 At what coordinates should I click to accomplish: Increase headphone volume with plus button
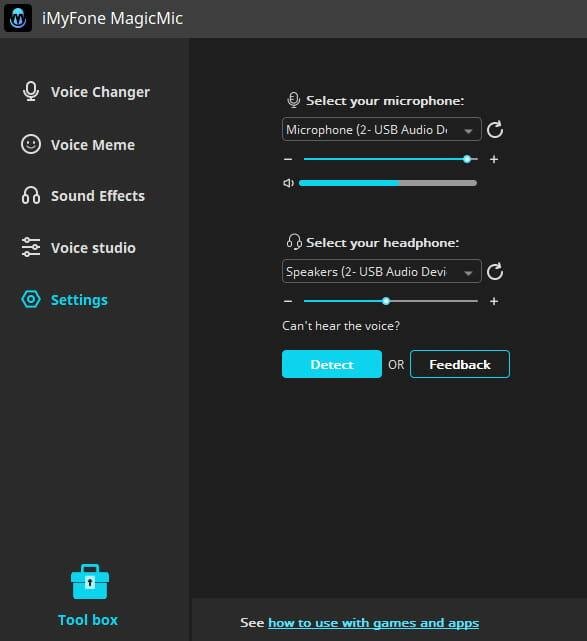point(494,301)
